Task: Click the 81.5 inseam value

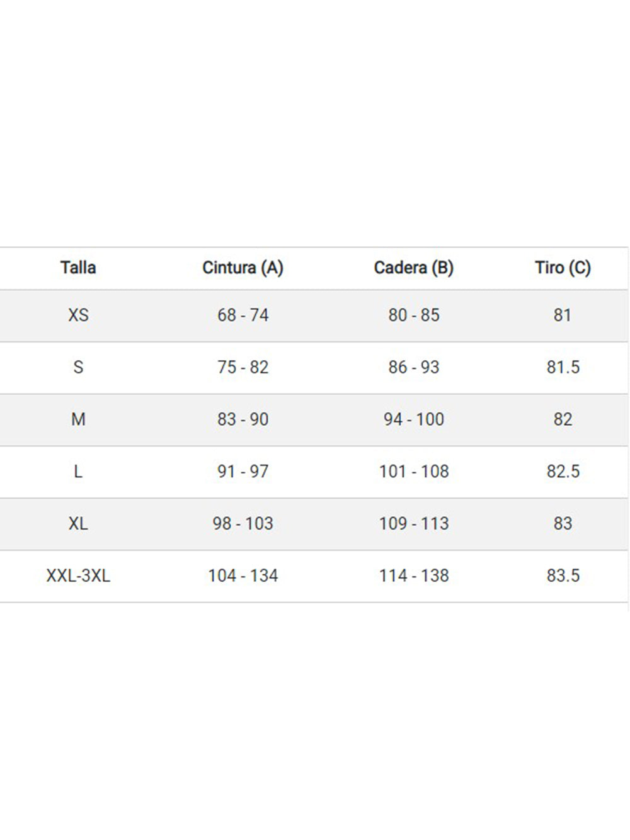Action: click(563, 367)
